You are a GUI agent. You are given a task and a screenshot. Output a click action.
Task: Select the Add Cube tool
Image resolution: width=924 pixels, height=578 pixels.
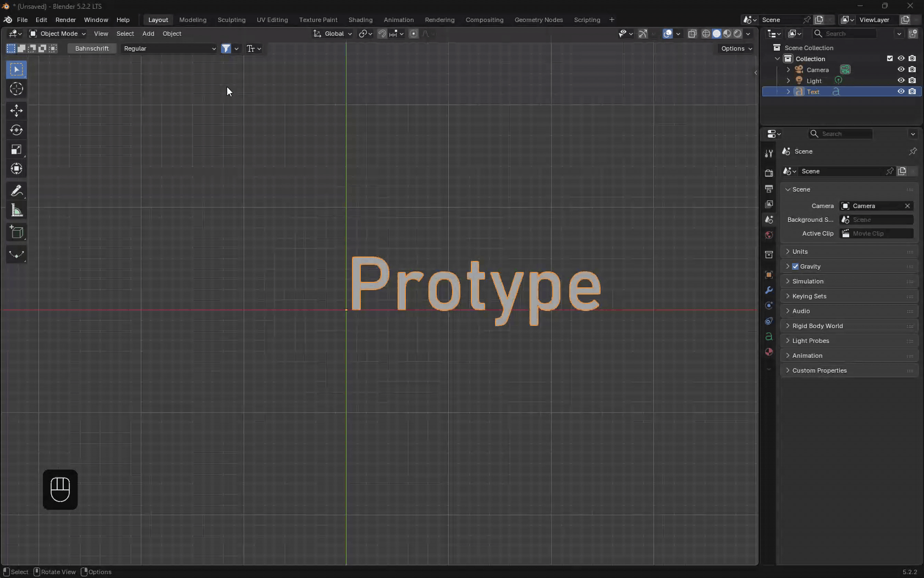pyautogui.click(x=16, y=232)
